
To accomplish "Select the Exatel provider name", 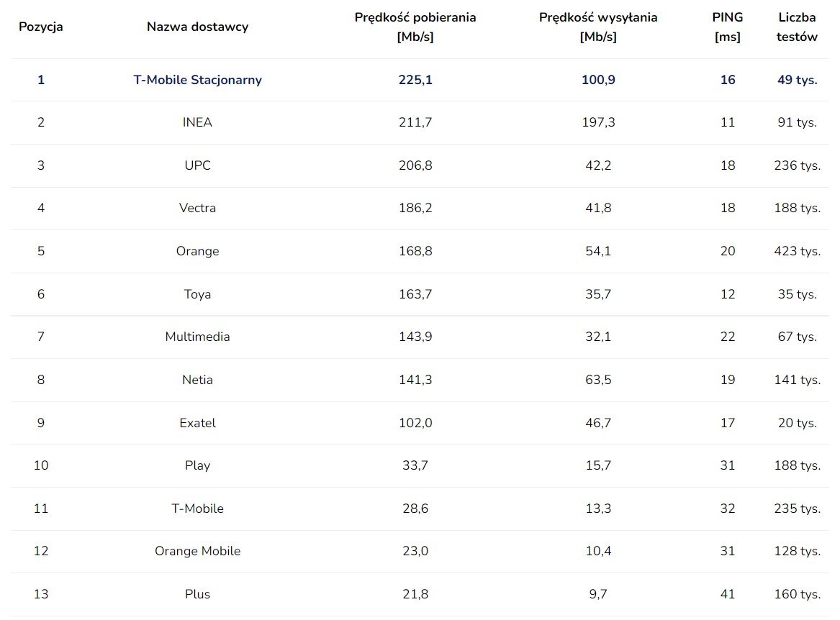I will pos(198,423).
